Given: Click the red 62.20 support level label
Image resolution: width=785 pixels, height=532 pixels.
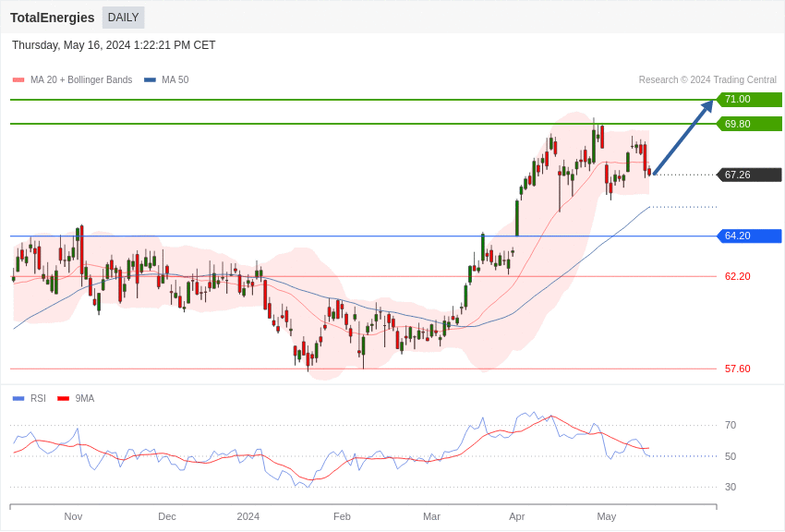Looking at the screenshot, I should click(737, 276).
